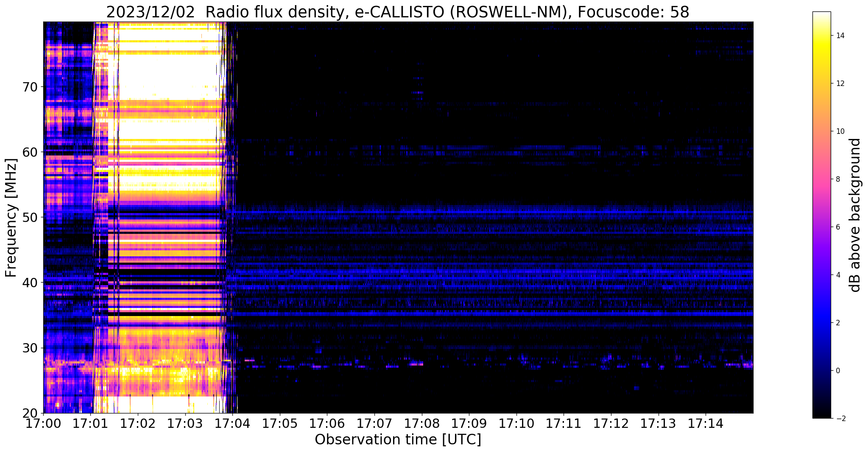Click the colorbar tick value 10
This screenshot has height=452, width=868.
(x=840, y=131)
